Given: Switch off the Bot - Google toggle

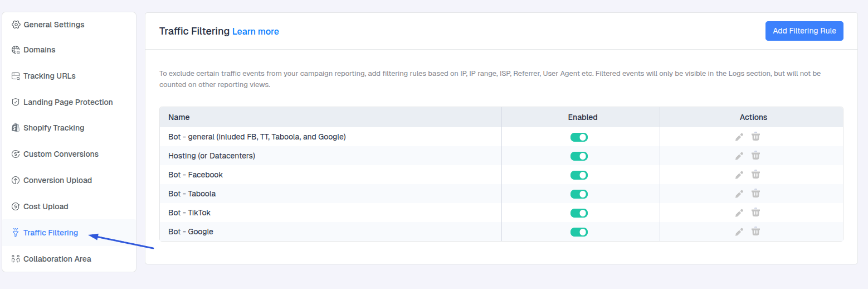Looking at the screenshot, I should (579, 232).
